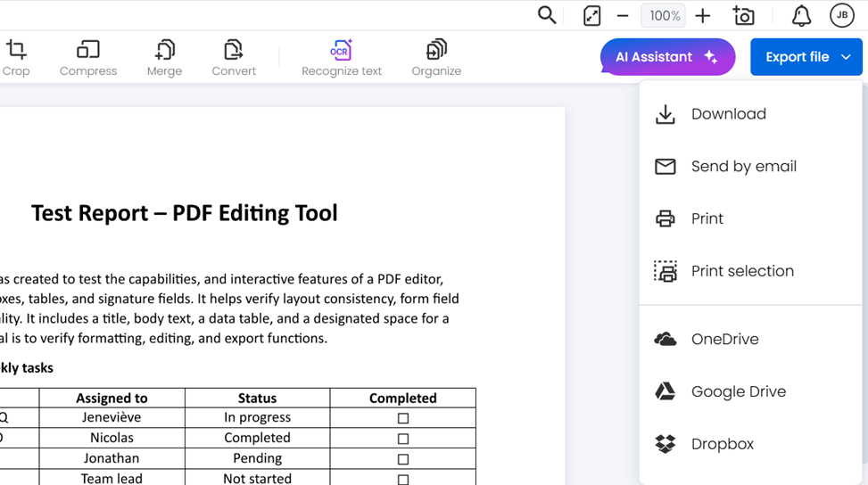Click the "Team lead" table cell
868x485 pixels.
pos(112,479)
